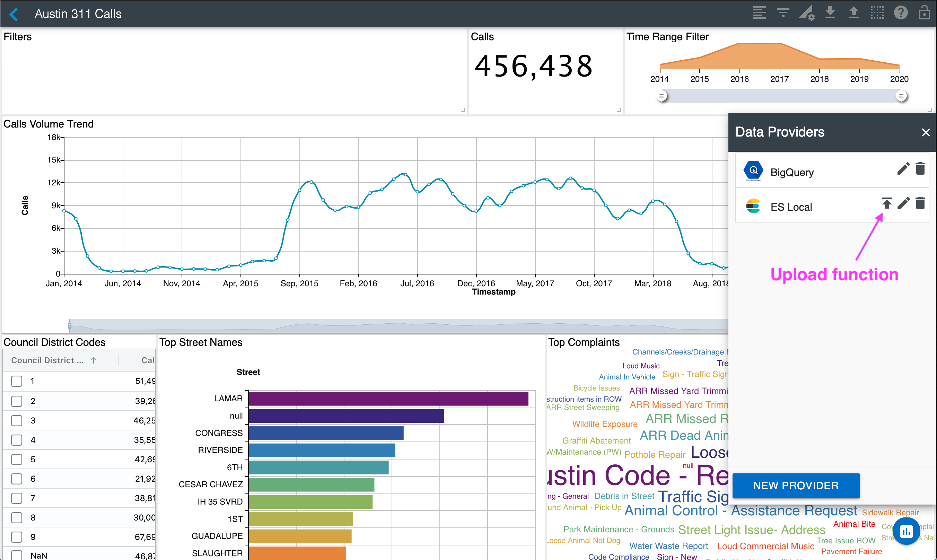Open help with the question mark icon

pyautogui.click(x=901, y=12)
